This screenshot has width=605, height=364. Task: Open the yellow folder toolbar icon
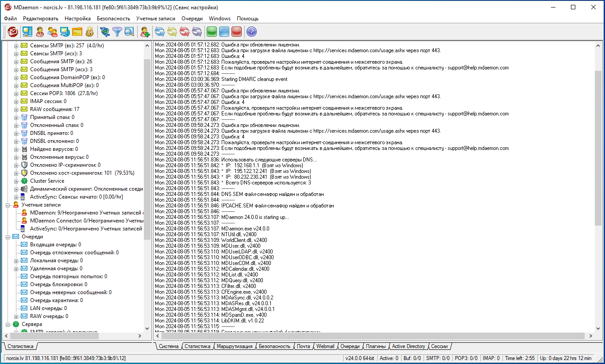point(77,32)
